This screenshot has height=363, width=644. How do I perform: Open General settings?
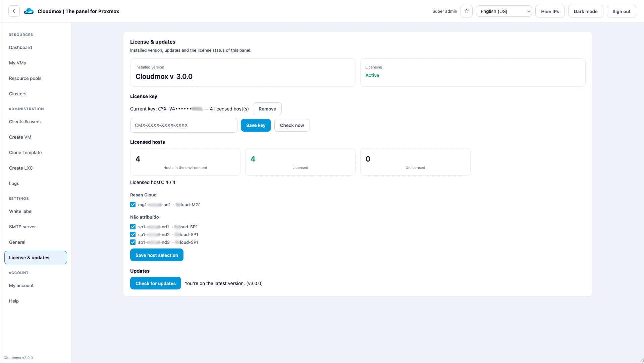pyautogui.click(x=36, y=242)
